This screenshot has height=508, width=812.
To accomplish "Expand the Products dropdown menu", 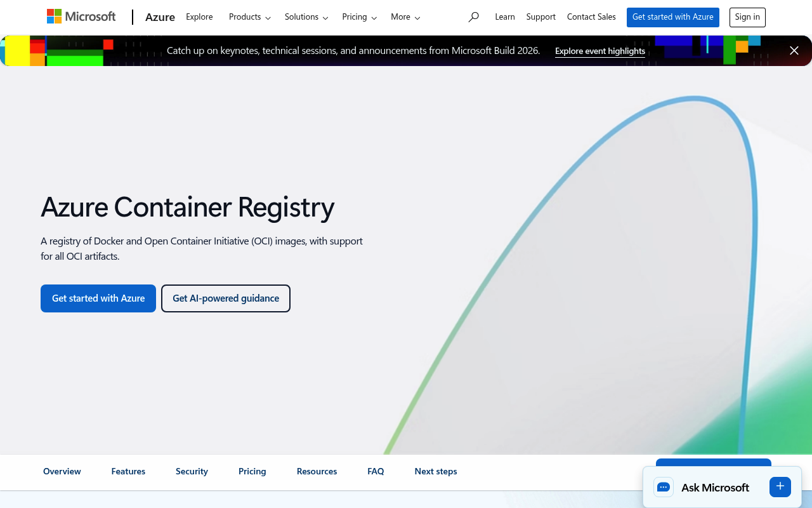I will (x=250, y=17).
